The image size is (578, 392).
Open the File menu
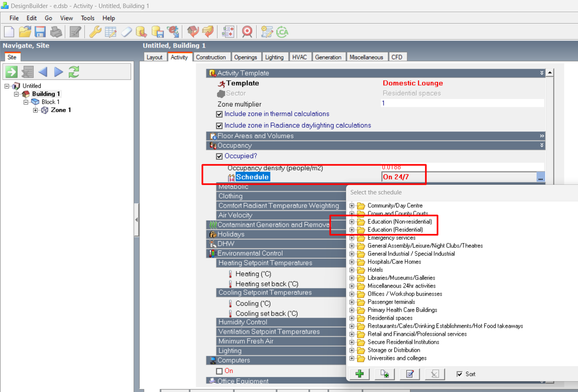click(14, 18)
